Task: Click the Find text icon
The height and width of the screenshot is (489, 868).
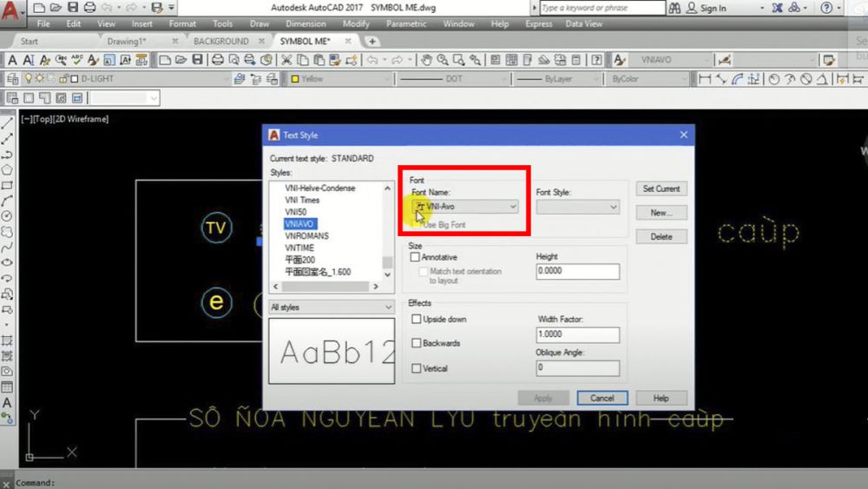Action: pos(61,60)
